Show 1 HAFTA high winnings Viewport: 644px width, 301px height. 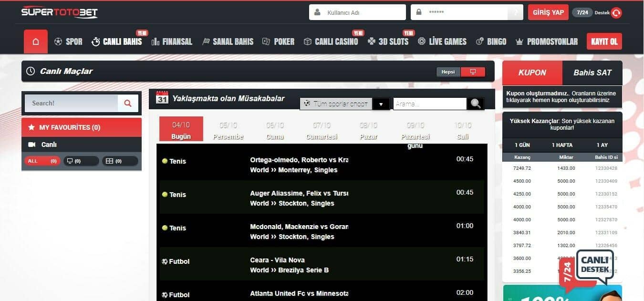coord(562,145)
